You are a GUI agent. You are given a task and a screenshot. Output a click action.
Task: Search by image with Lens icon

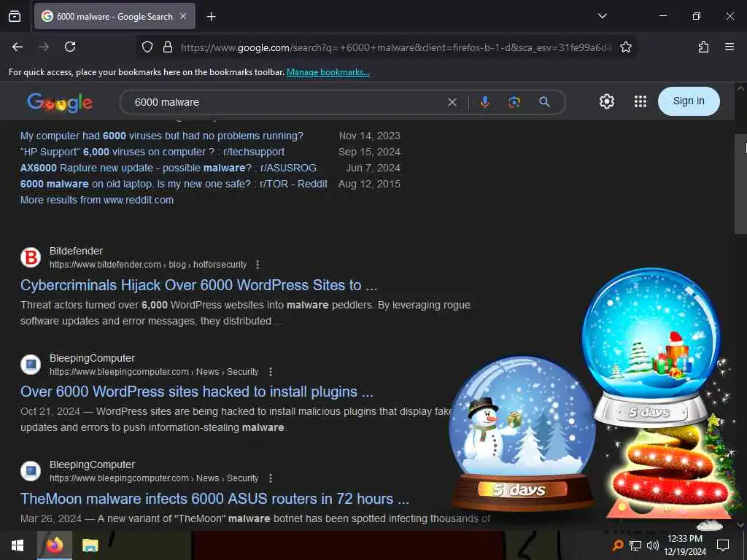coord(514,102)
